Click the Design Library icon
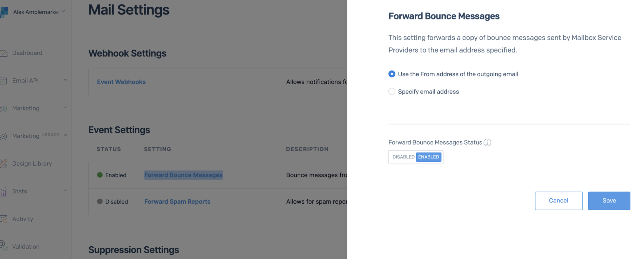 [4, 164]
